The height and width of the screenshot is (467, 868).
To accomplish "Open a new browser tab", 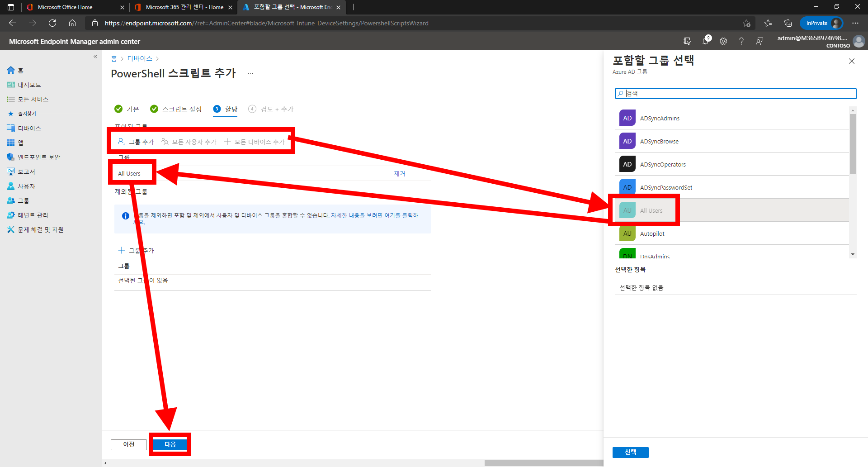I will pos(354,7).
